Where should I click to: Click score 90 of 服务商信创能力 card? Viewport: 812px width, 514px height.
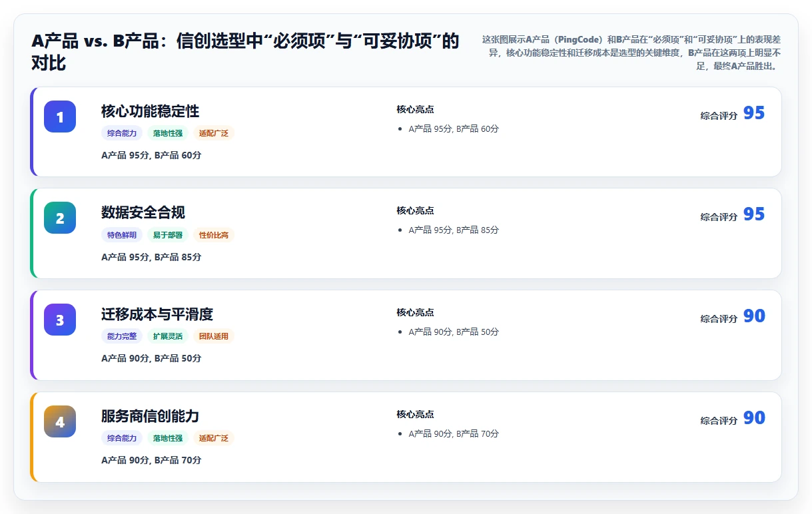click(x=754, y=418)
